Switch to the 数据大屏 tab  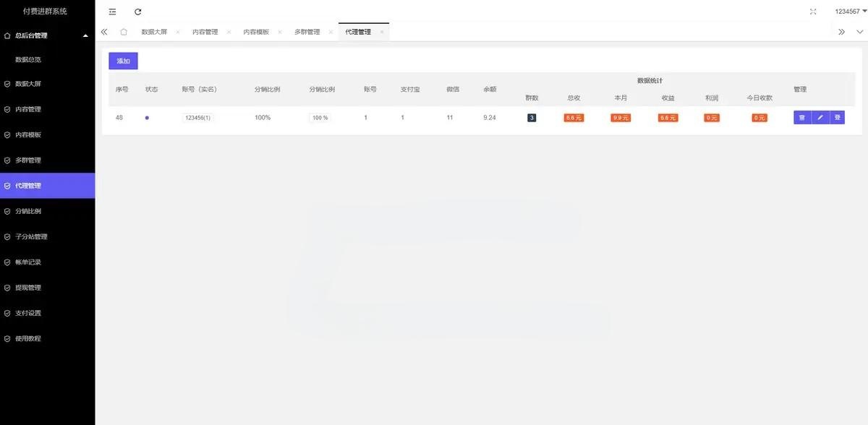156,31
